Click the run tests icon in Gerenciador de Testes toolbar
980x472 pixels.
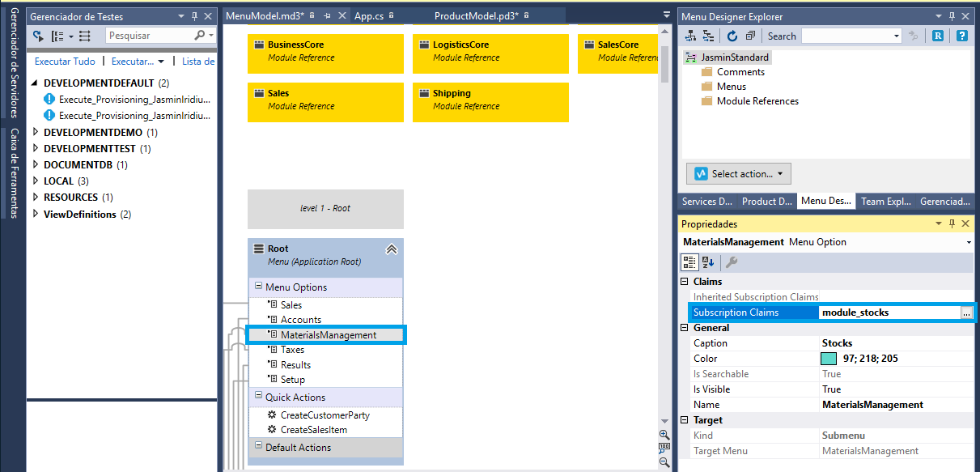[38, 36]
